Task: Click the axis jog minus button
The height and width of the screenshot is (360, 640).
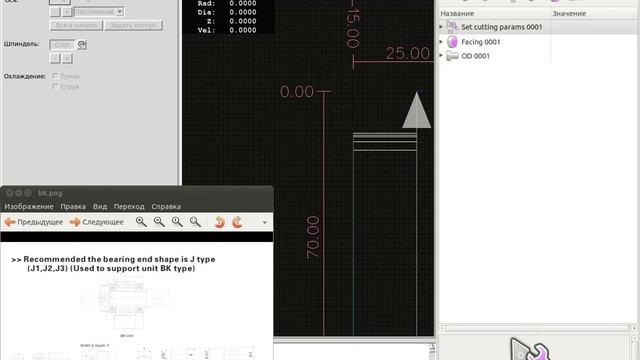Action: point(55,12)
